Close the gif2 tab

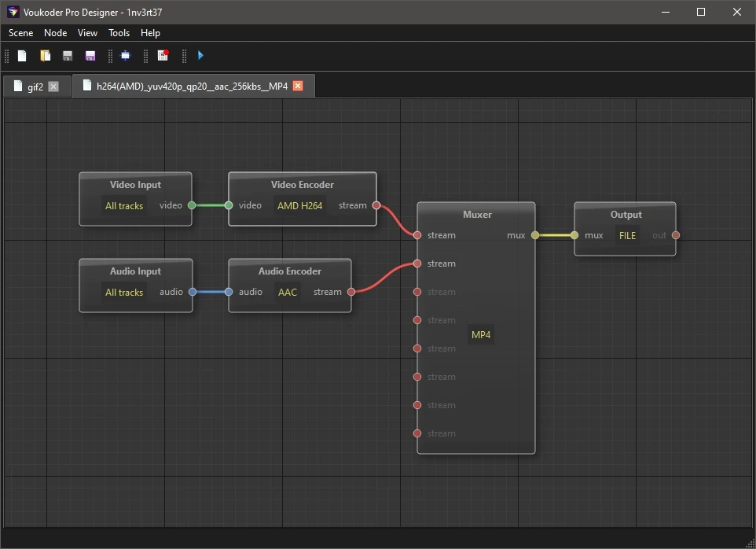click(x=53, y=87)
